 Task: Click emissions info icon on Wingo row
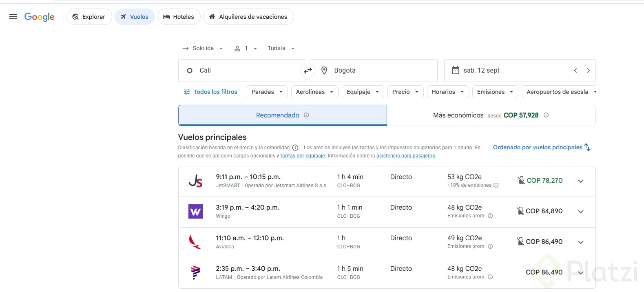point(490,216)
